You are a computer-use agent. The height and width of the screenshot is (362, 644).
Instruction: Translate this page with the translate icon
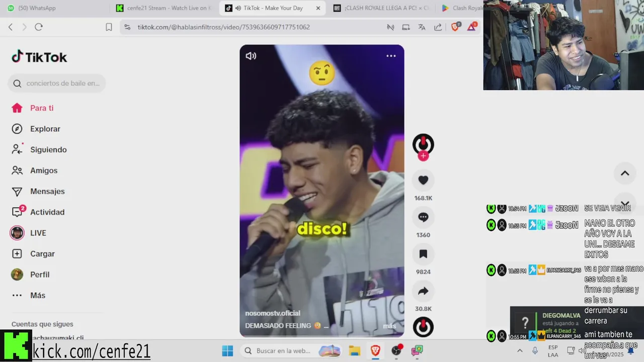422,27
